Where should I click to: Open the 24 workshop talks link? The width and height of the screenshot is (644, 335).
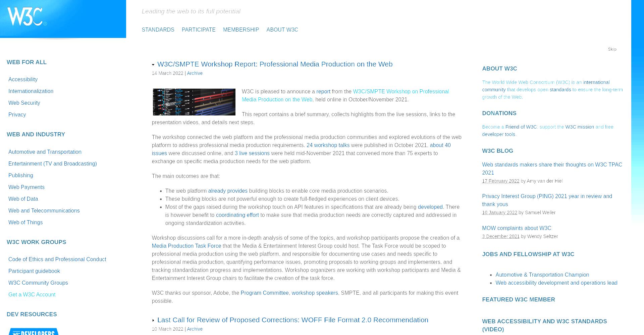(x=328, y=145)
